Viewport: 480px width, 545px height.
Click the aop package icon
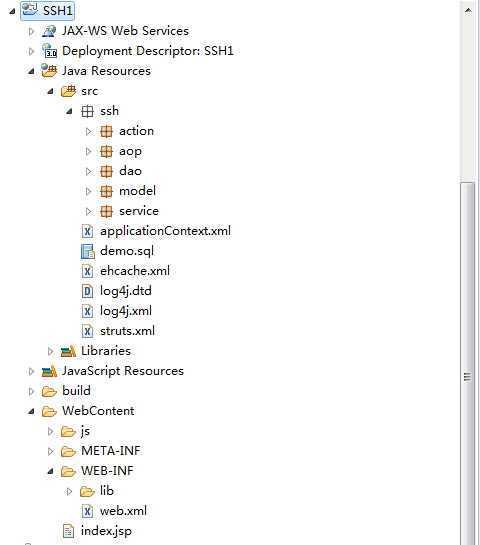point(106,151)
